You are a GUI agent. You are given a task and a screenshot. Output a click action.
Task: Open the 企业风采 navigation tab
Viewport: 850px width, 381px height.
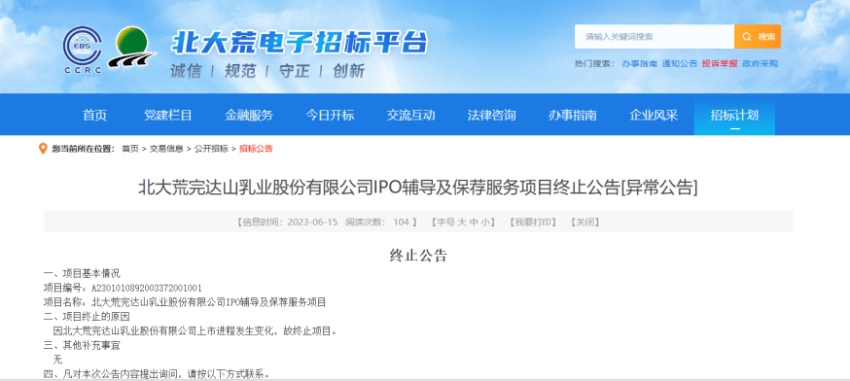[x=654, y=115]
